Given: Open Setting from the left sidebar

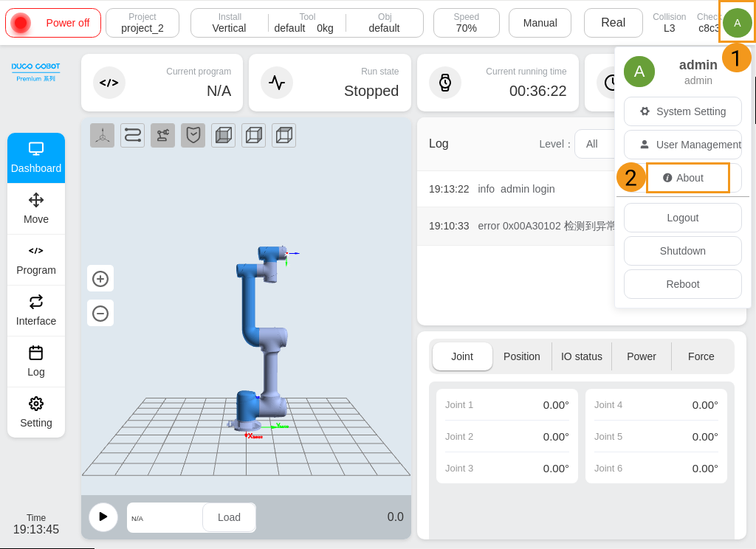Looking at the screenshot, I should pyautogui.click(x=36, y=412).
